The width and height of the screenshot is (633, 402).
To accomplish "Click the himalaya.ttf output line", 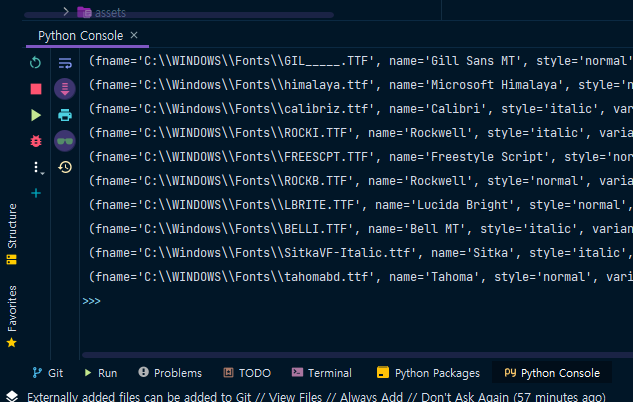I will 360,85.
